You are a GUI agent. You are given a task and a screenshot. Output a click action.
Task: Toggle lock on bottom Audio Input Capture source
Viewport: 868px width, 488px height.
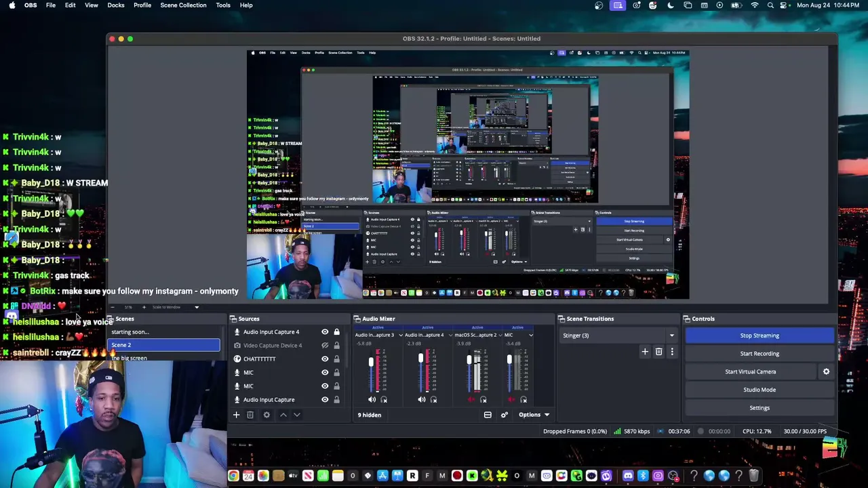pyautogui.click(x=336, y=400)
